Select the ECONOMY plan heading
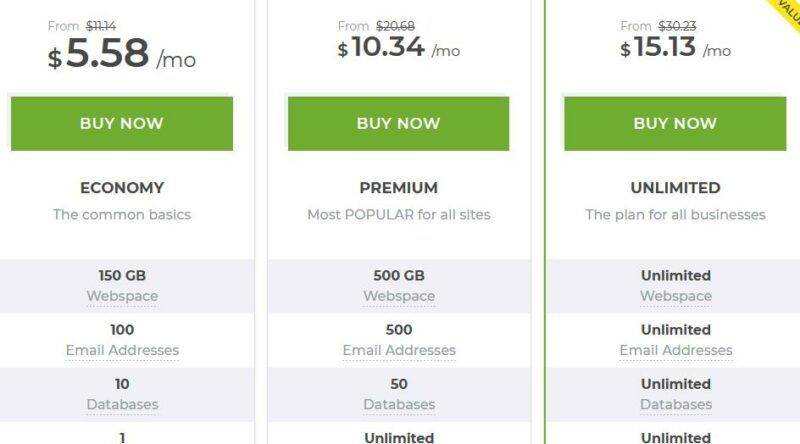Viewport: 800px width, 444px height. [122, 188]
